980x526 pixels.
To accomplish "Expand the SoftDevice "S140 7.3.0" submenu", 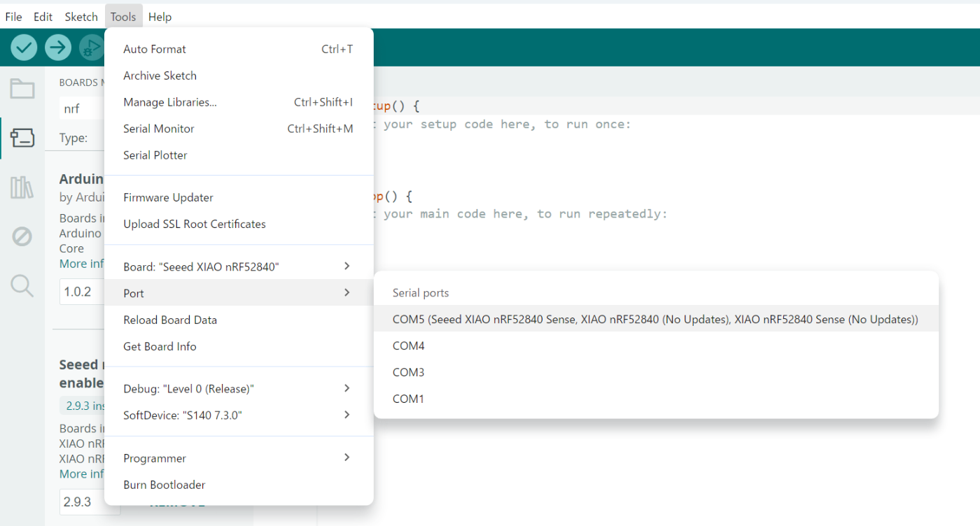I will pyautogui.click(x=239, y=415).
